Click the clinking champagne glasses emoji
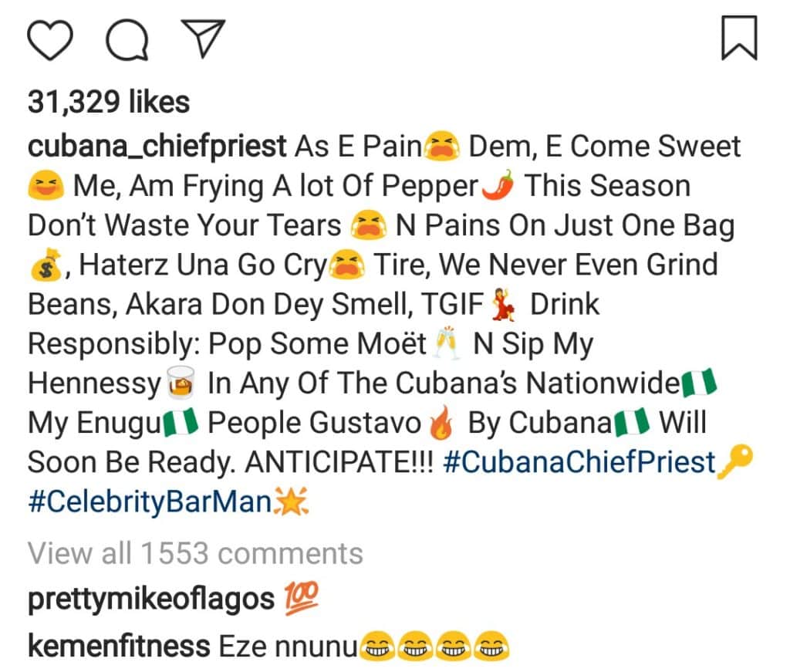The height and width of the screenshot is (672, 790). (x=448, y=345)
